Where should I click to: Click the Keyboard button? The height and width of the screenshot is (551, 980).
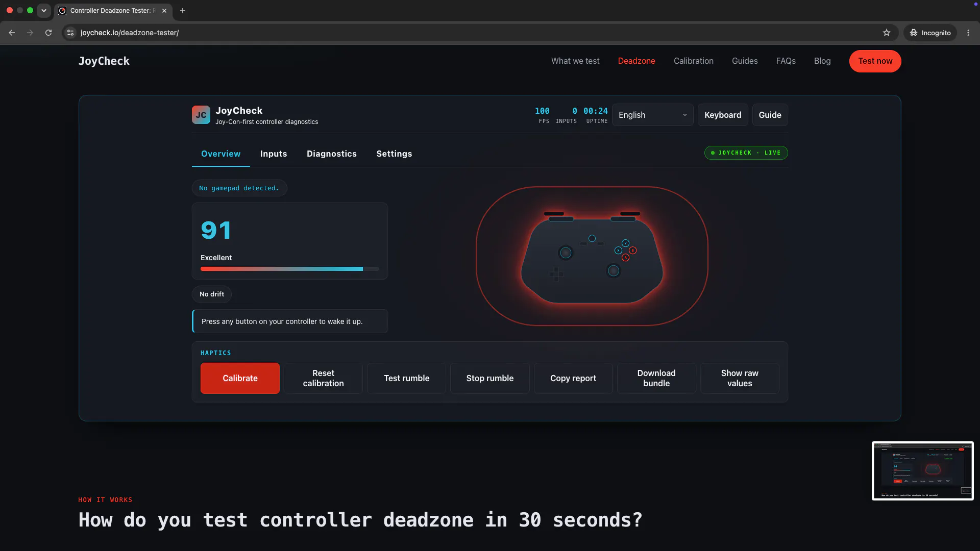pyautogui.click(x=723, y=115)
